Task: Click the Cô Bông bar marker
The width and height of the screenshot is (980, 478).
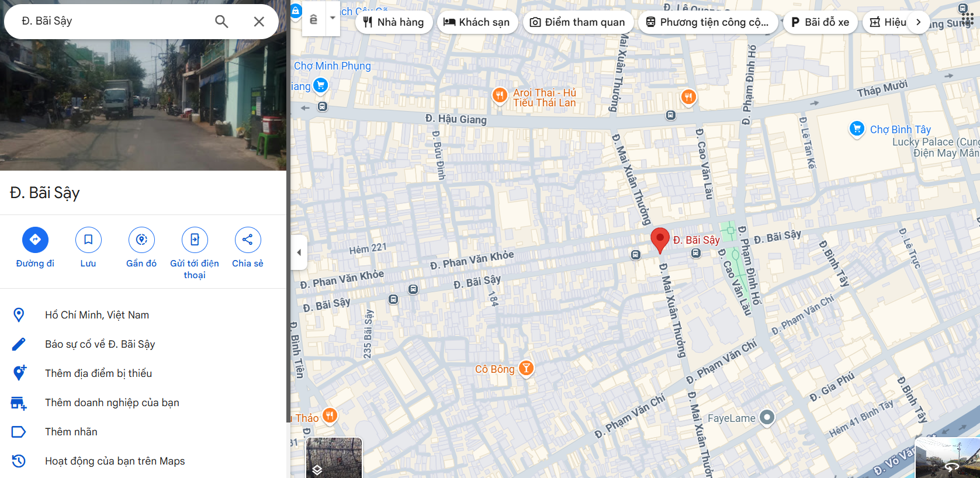Action: 527,368
